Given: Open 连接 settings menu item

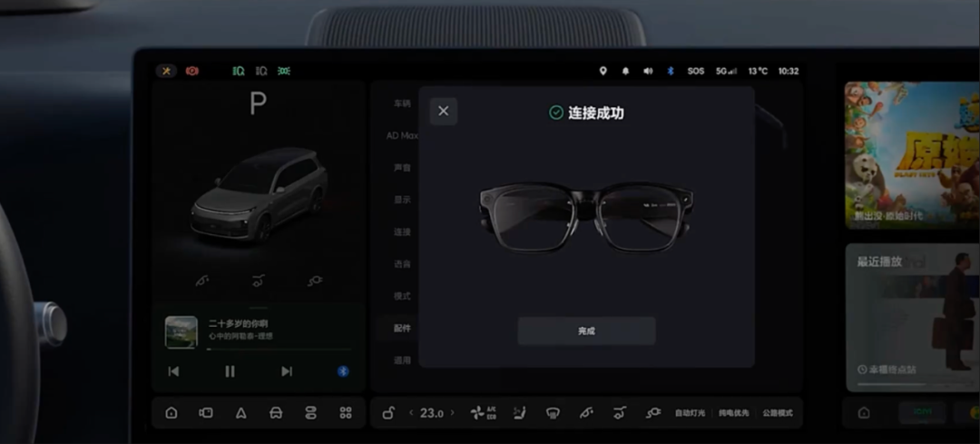Looking at the screenshot, I should pos(402,232).
